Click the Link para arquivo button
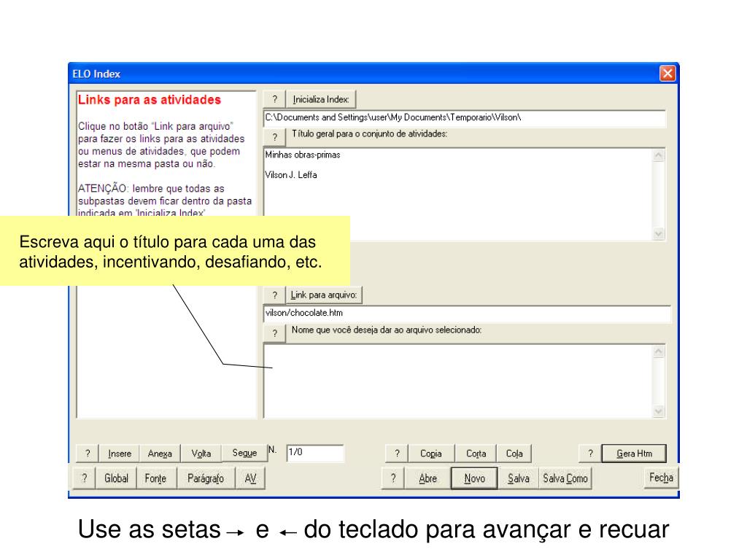Screen dimensions: 747x560 coord(323,295)
